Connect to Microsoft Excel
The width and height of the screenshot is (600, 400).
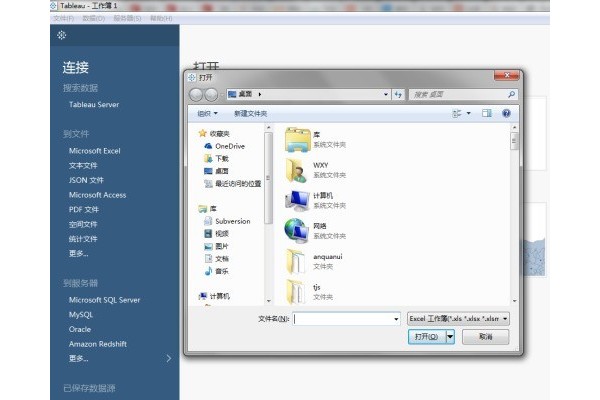point(95,151)
